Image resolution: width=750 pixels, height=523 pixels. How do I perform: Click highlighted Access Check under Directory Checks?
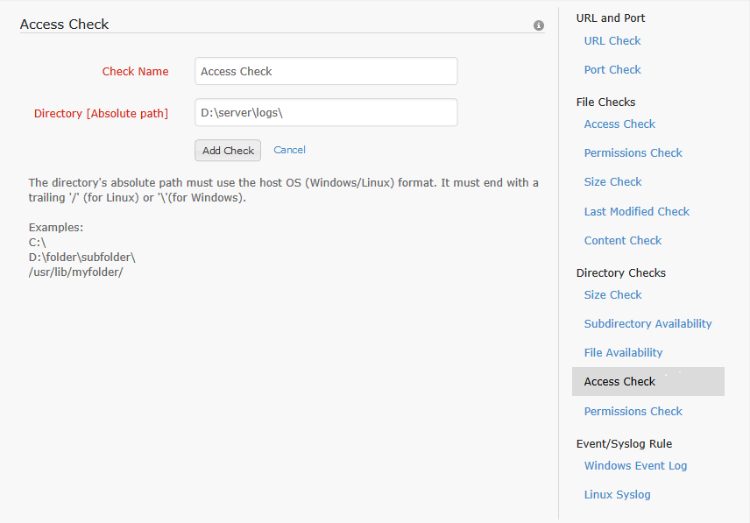click(620, 382)
